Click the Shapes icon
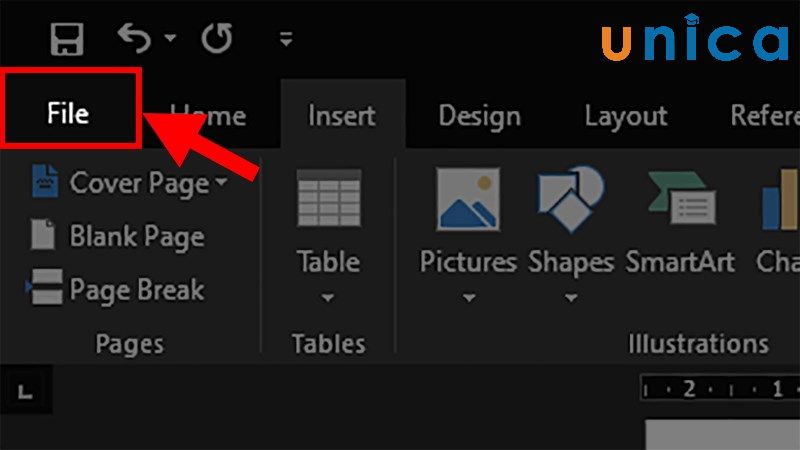The height and width of the screenshot is (450, 800). point(570,199)
